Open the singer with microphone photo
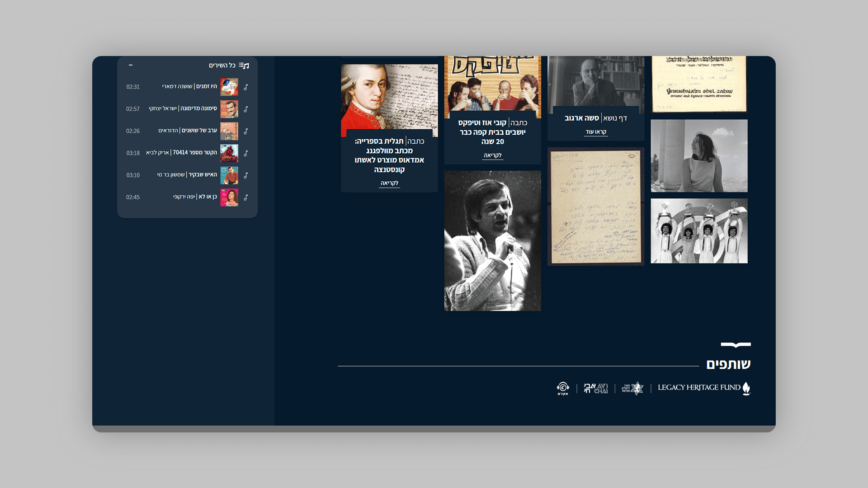Image resolution: width=868 pixels, height=488 pixels. tap(492, 240)
